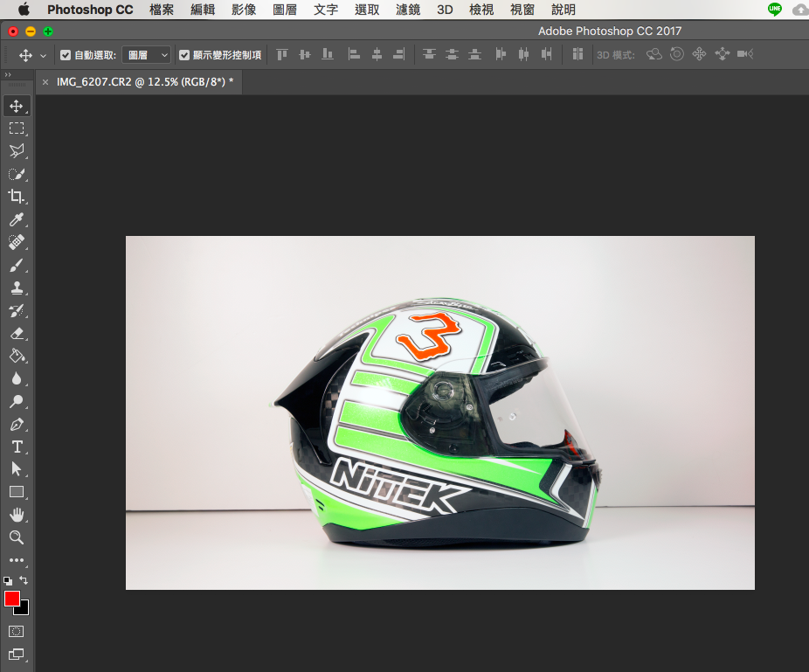Open the Edit Toolbar three-dots menu
Image resolution: width=809 pixels, height=672 pixels.
click(17, 560)
